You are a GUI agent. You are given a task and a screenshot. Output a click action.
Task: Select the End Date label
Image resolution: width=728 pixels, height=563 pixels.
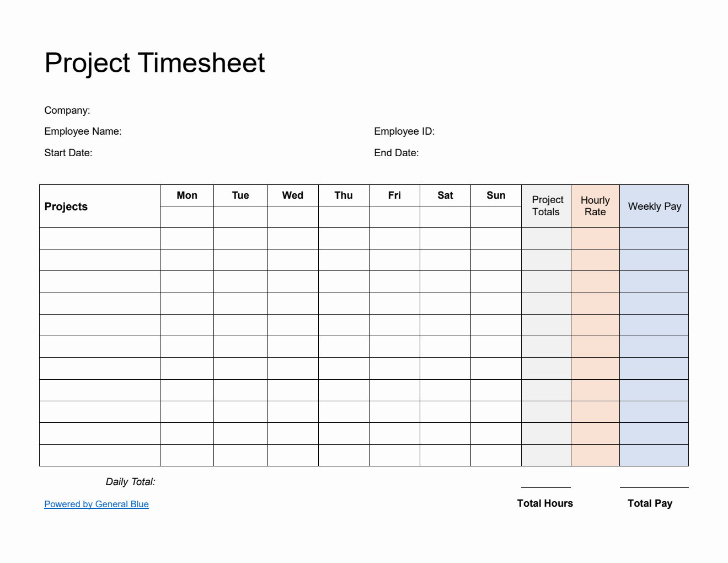(x=396, y=153)
